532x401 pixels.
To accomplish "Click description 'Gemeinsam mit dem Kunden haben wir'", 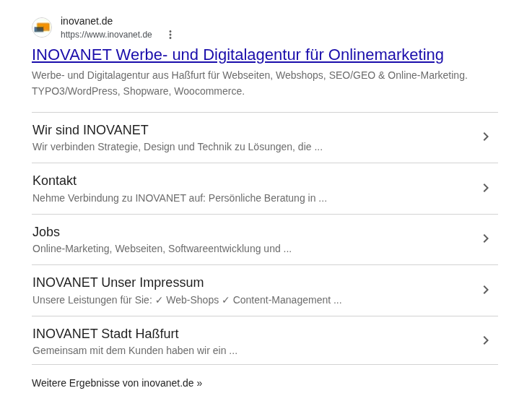I will (135, 350).
